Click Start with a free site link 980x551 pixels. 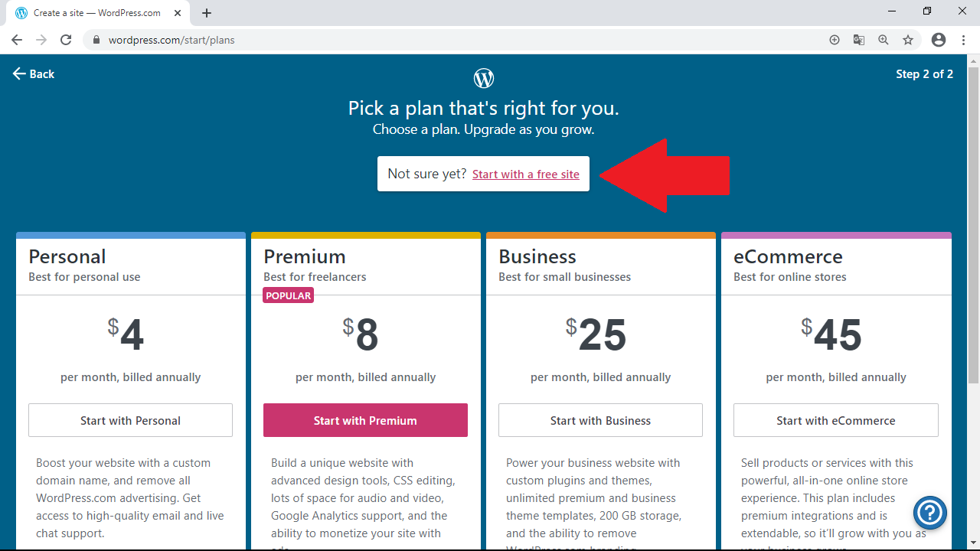point(525,174)
